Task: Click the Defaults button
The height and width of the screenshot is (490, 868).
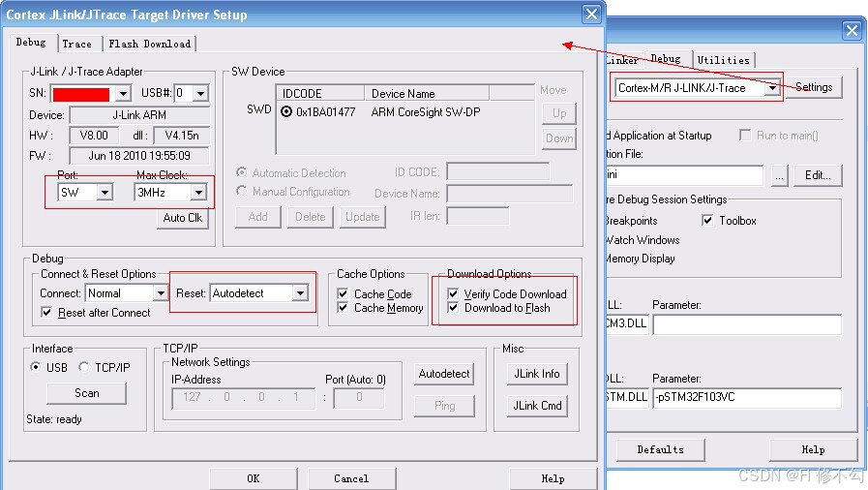Action: (660, 449)
